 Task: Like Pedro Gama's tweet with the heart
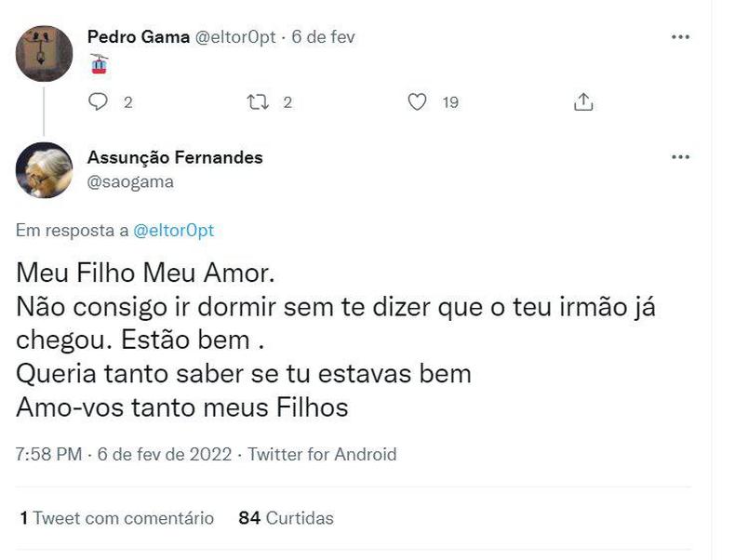419,102
